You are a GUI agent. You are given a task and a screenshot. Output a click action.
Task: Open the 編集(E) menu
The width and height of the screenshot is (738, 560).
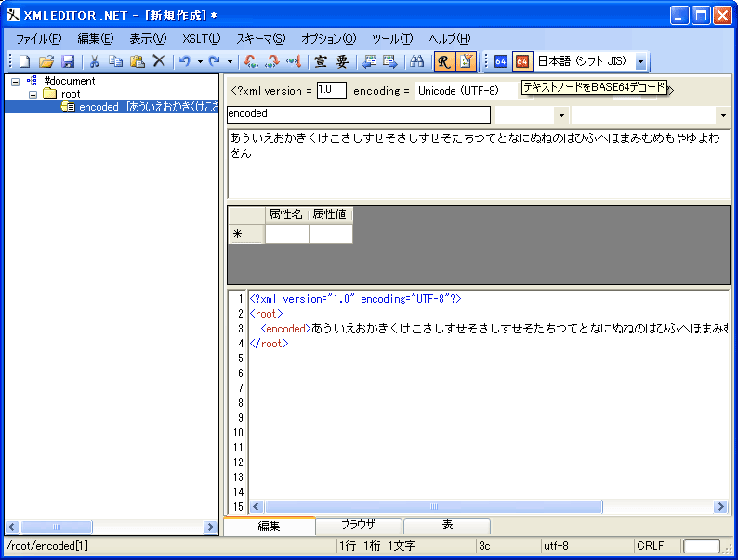click(x=96, y=39)
